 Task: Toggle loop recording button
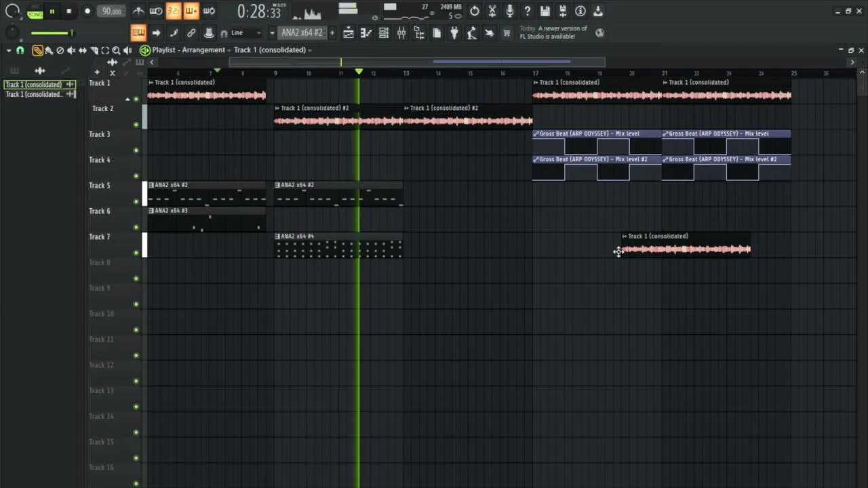209,11
